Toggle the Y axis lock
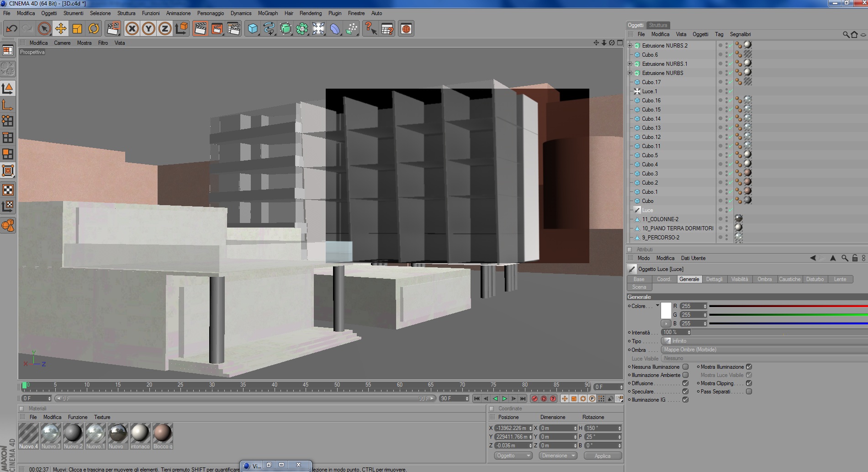Viewport: 868px width, 472px height. (148, 29)
